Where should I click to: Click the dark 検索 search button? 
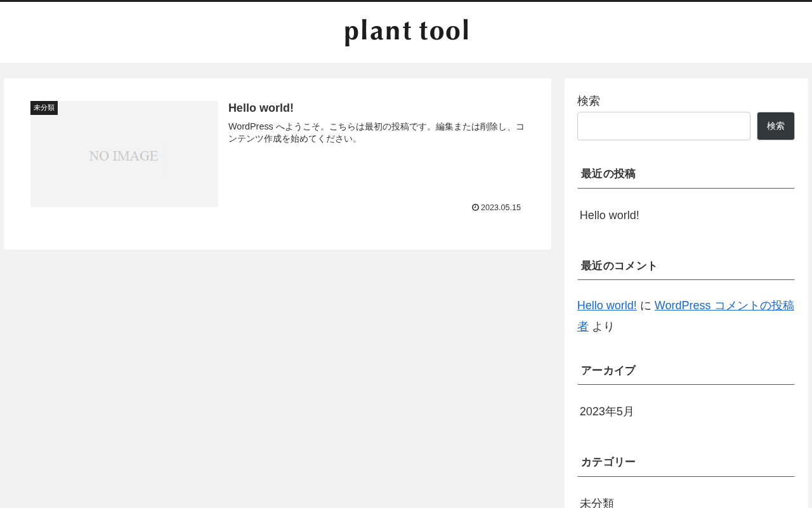776,126
